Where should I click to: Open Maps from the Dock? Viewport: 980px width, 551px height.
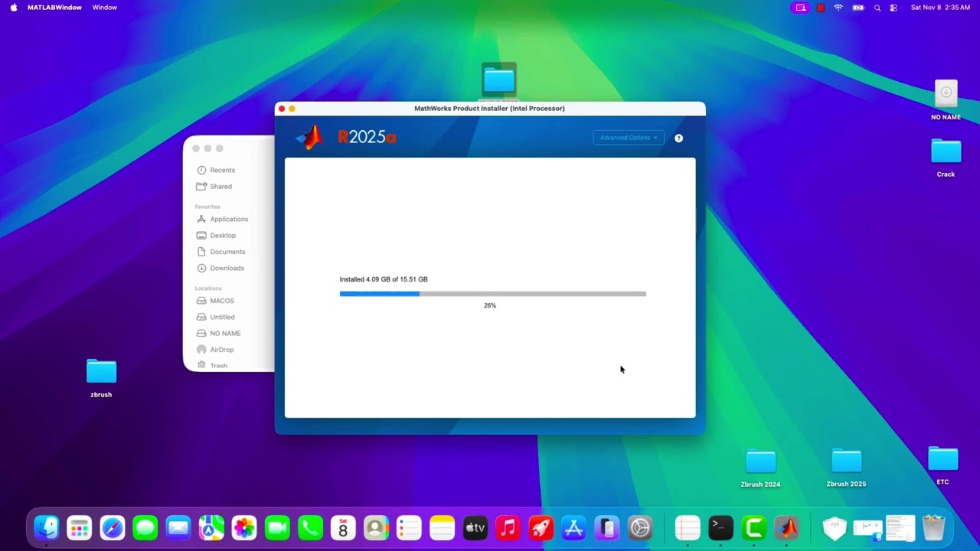211,527
